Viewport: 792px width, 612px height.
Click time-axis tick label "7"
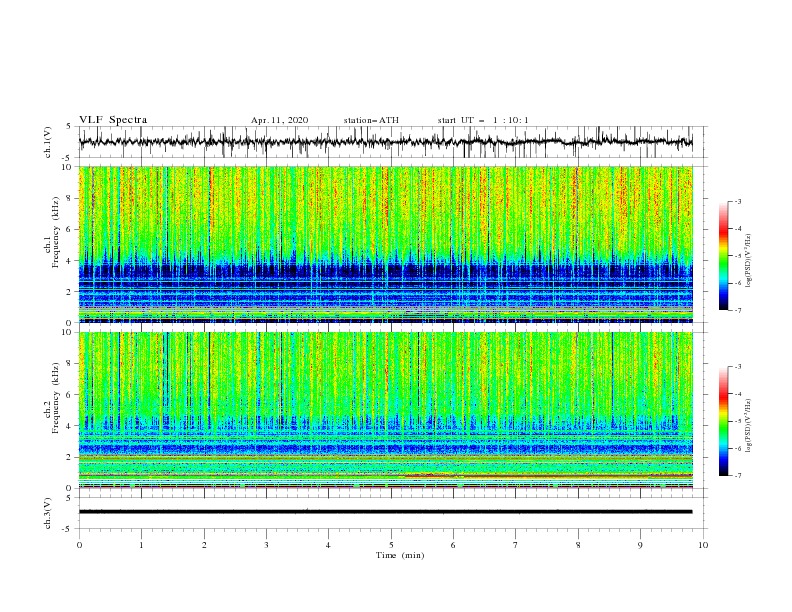516,545
